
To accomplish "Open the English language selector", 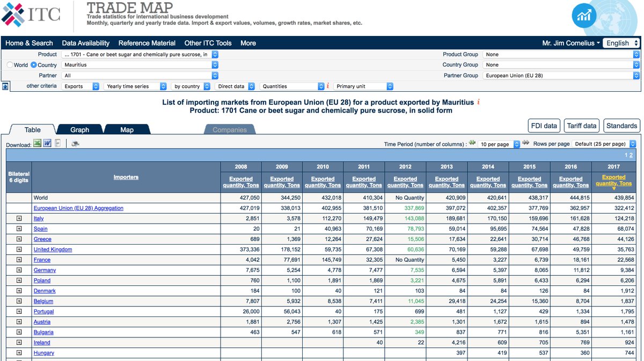I will click(621, 43).
